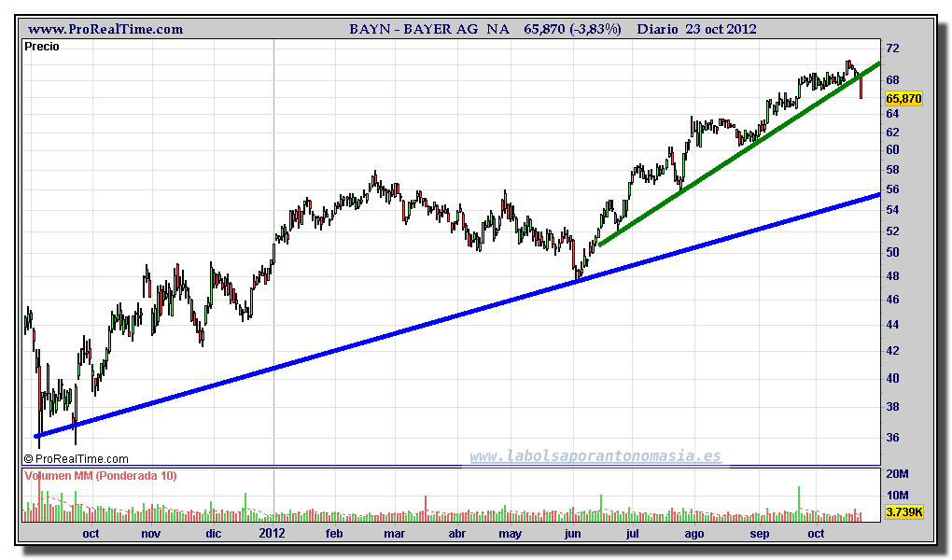Click the 62 price axis label
This screenshot has height=560, width=952.
click(892, 132)
